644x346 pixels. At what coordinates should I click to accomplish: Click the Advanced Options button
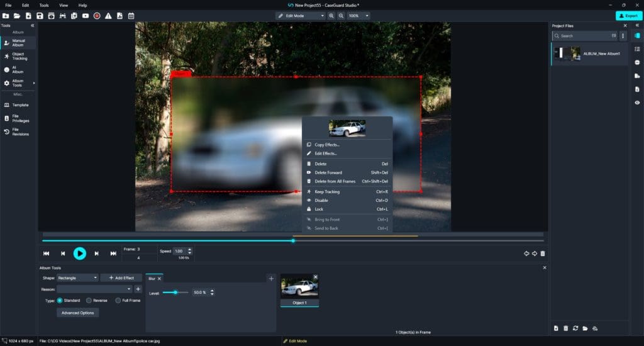coord(77,313)
